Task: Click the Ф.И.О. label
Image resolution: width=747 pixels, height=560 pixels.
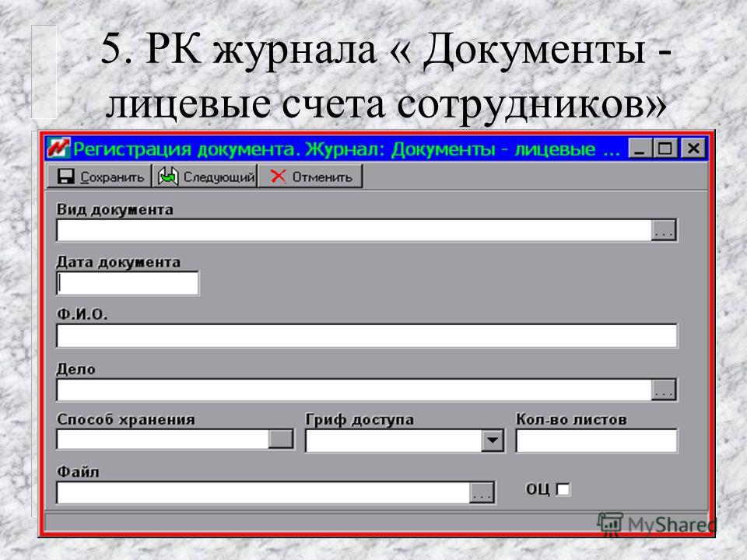Action: (x=82, y=313)
